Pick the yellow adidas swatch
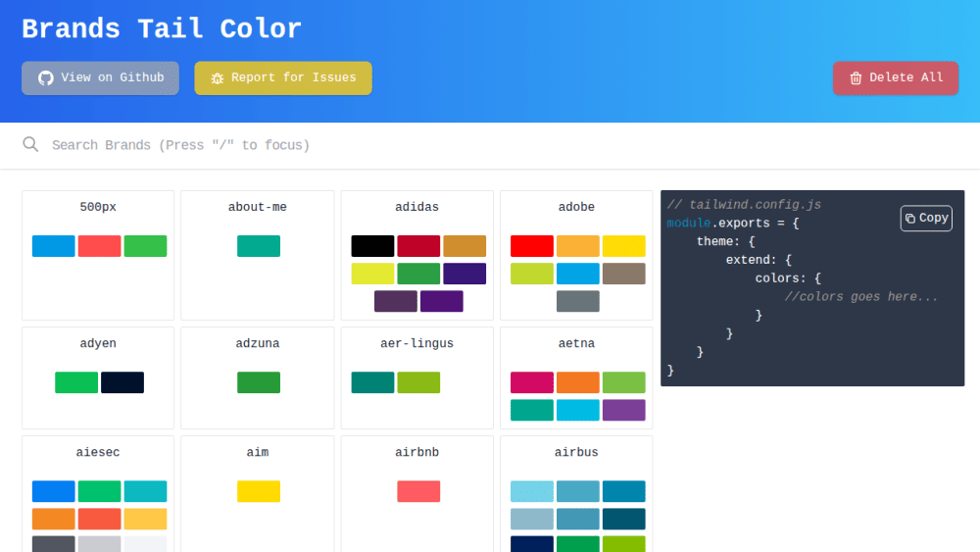Image resolution: width=980 pixels, height=552 pixels. pos(372,274)
